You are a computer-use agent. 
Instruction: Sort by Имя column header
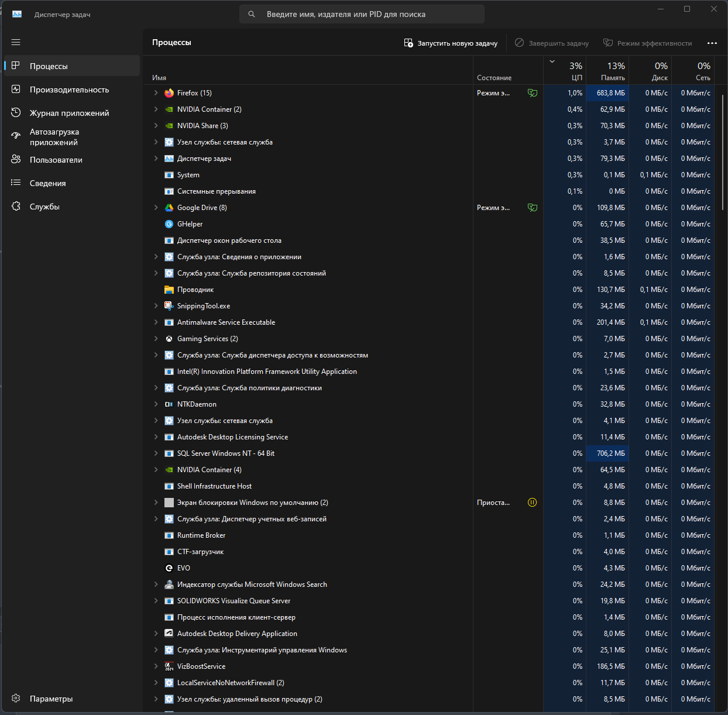pyautogui.click(x=308, y=70)
